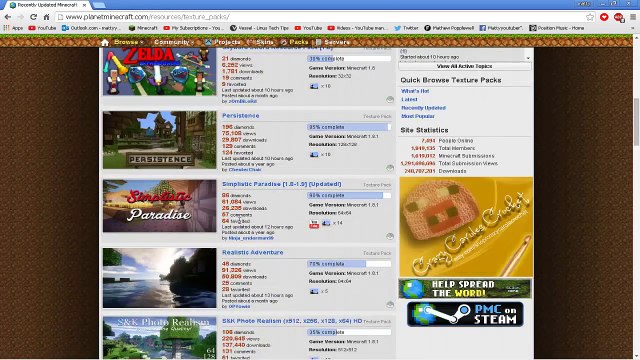Bookmark this page with the star icon
The width and height of the screenshot is (640, 360).
click(590, 17)
